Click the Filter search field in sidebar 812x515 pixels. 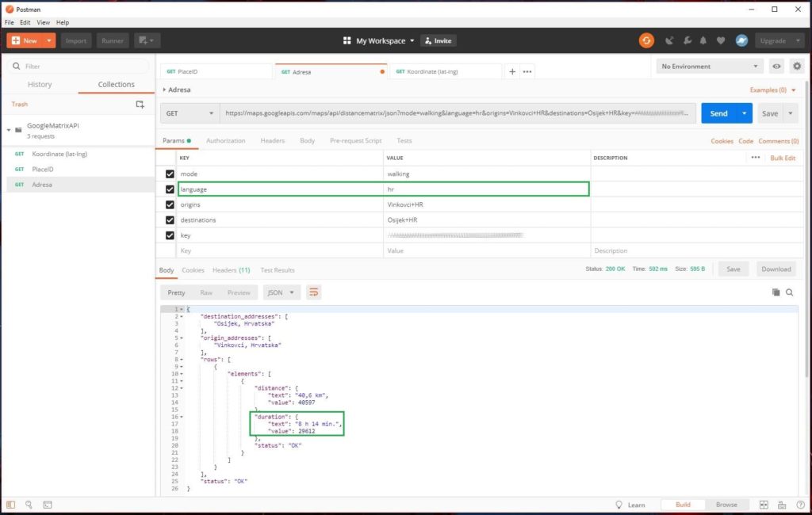click(79, 67)
